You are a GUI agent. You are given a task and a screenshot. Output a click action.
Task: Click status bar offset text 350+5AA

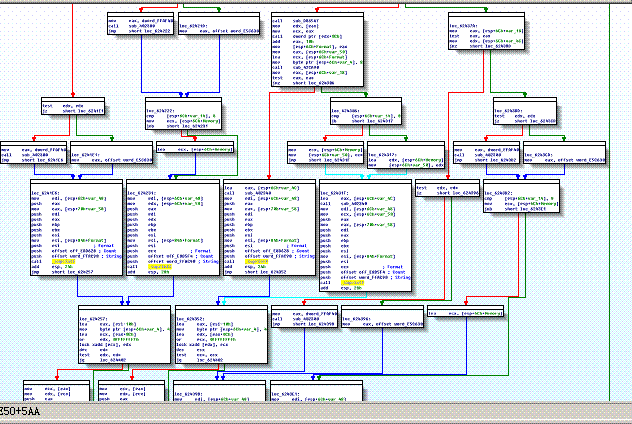19,412
